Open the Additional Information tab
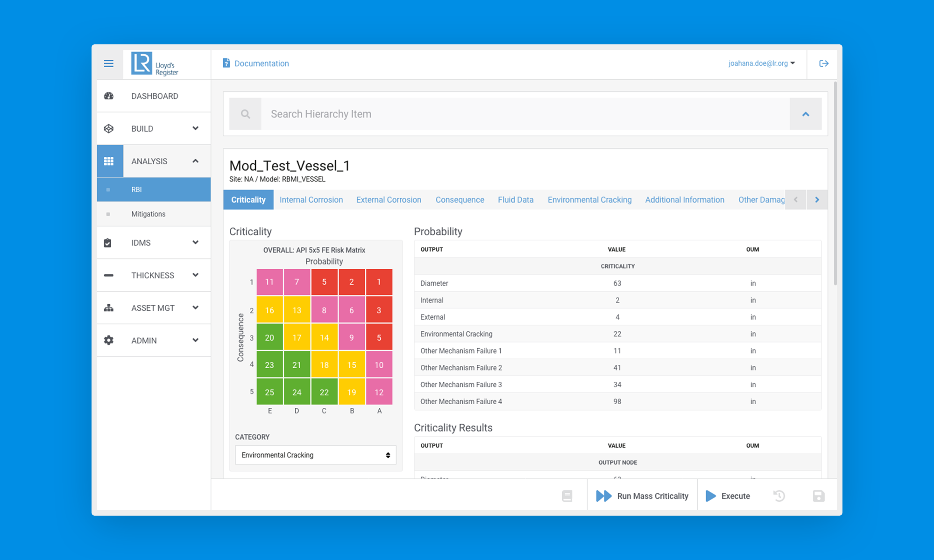This screenshot has height=560, width=934. 685,200
